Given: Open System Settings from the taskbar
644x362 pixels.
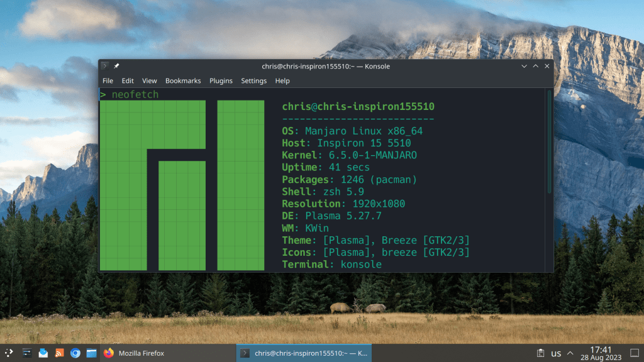Looking at the screenshot, I should coord(27,353).
